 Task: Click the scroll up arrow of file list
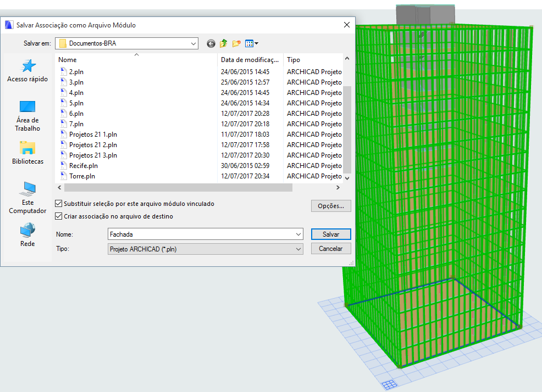(x=347, y=58)
